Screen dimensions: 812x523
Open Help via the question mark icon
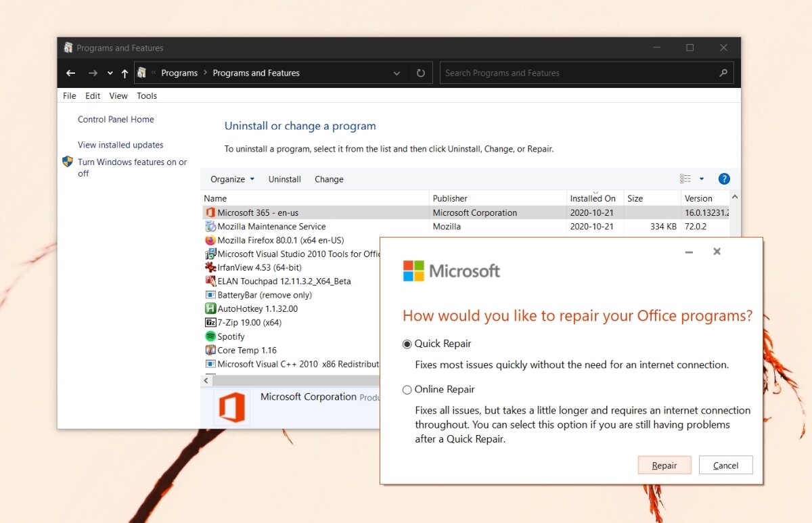pyautogui.click(x=724, y=179)
